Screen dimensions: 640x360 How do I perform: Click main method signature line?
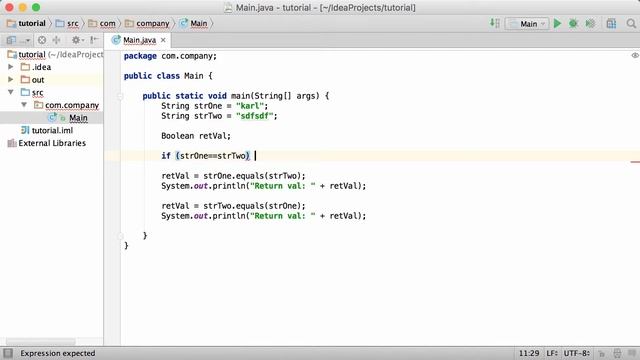pos(236,96)
